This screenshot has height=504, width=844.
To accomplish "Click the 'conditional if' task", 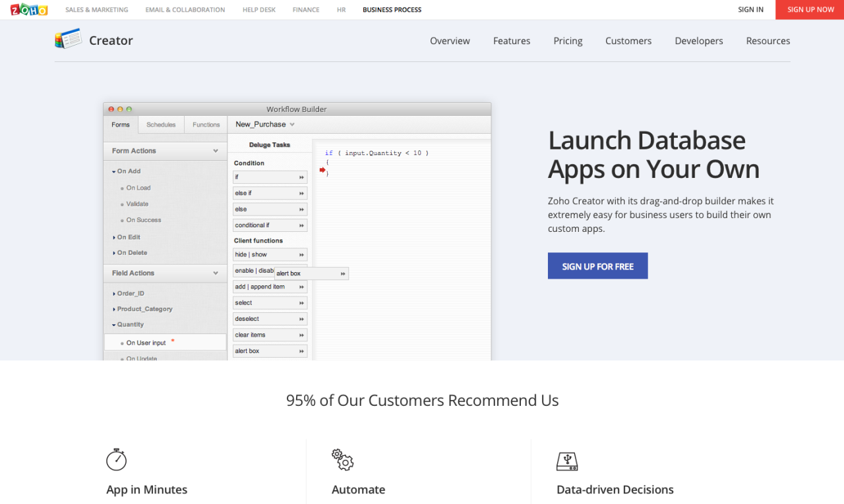I will click(x=270, y=225).
